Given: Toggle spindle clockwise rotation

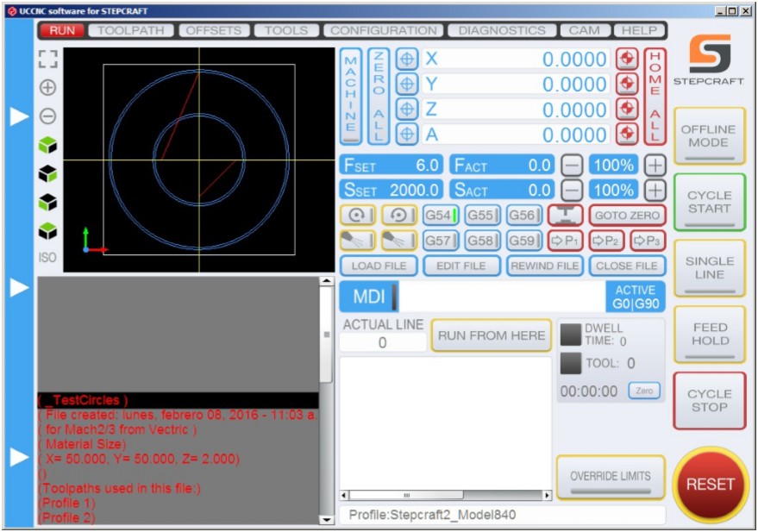Looking at the screenshot, I should pos(358,215).
